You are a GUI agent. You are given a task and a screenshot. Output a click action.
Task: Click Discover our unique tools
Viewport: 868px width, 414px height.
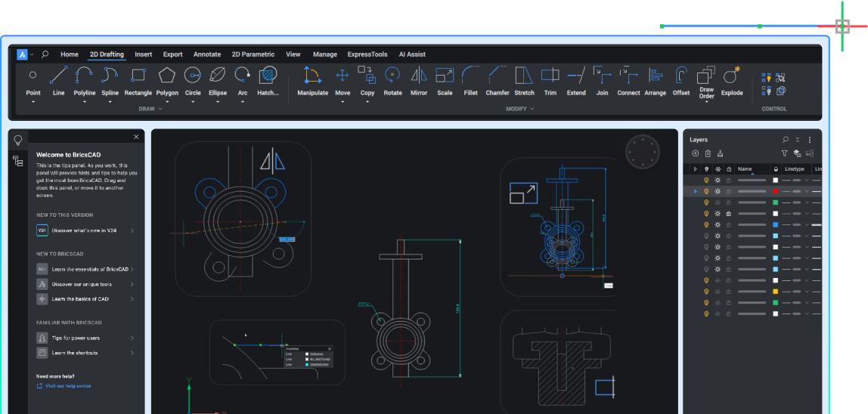(85, 284)
